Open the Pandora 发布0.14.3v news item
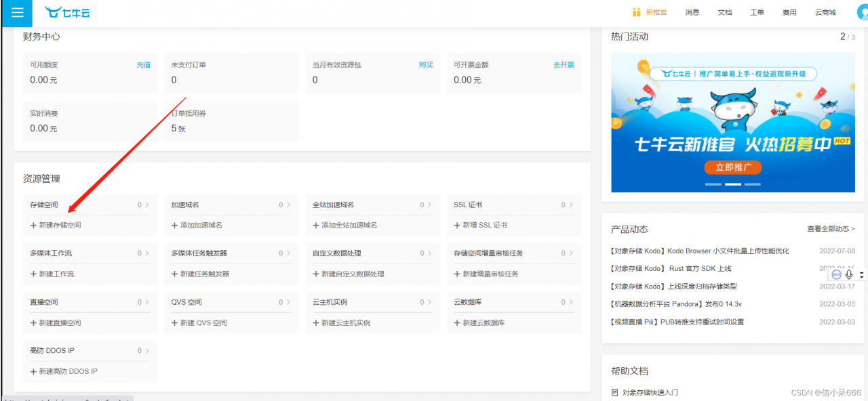The image size is (868, 401). (x=676, y=304)
